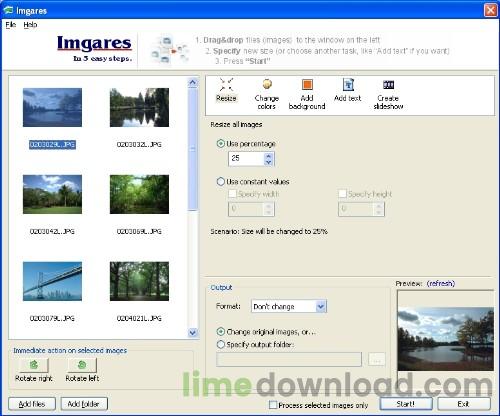The width and height of the screenshot is (500, 416).
Task: Select the Resize tool icon
Action: pos(226,84)
